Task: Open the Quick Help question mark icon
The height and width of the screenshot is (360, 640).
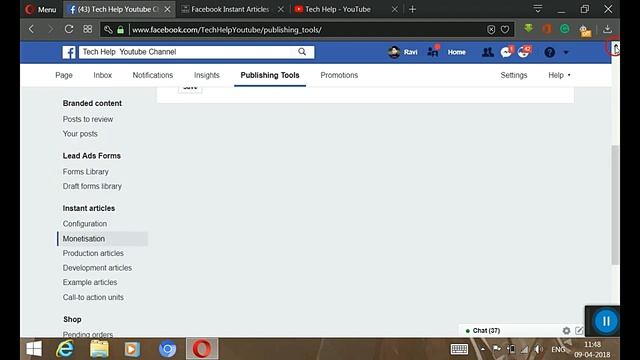Action: [x=549, y=52]
